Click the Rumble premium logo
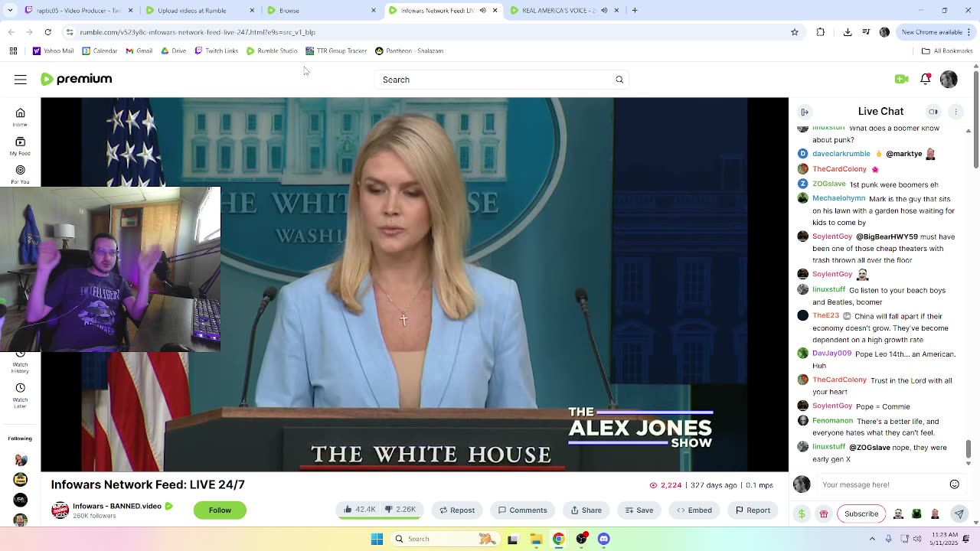 pos(76,79)
